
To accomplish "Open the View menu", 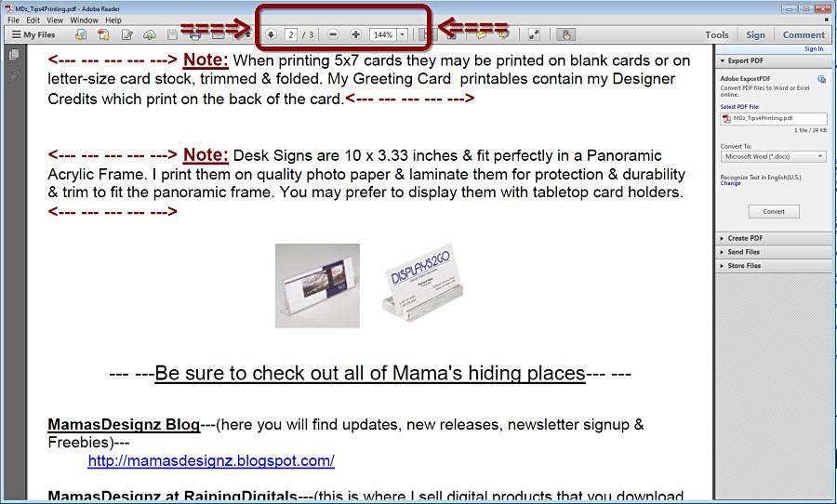I will point(55,20).
